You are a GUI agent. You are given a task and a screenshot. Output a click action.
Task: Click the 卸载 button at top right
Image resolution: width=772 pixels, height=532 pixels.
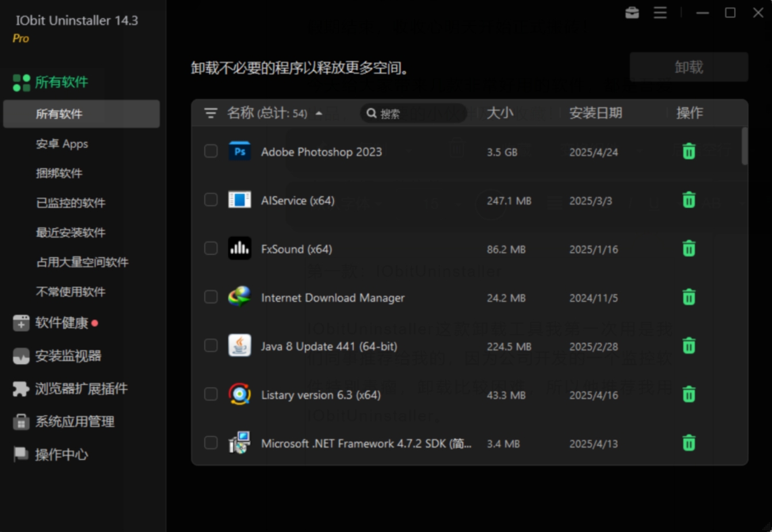[689, 67]
